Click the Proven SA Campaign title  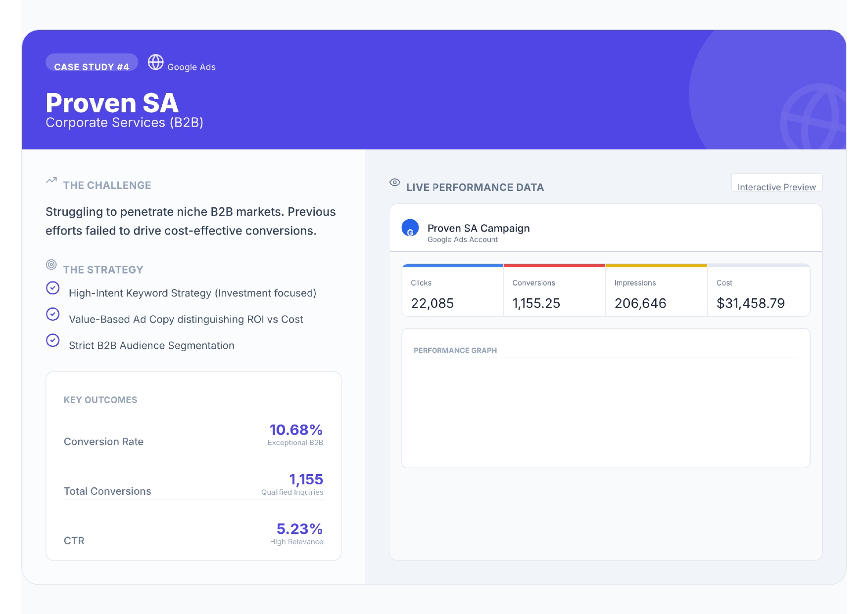pyautogui.click(x=479, y=228)
